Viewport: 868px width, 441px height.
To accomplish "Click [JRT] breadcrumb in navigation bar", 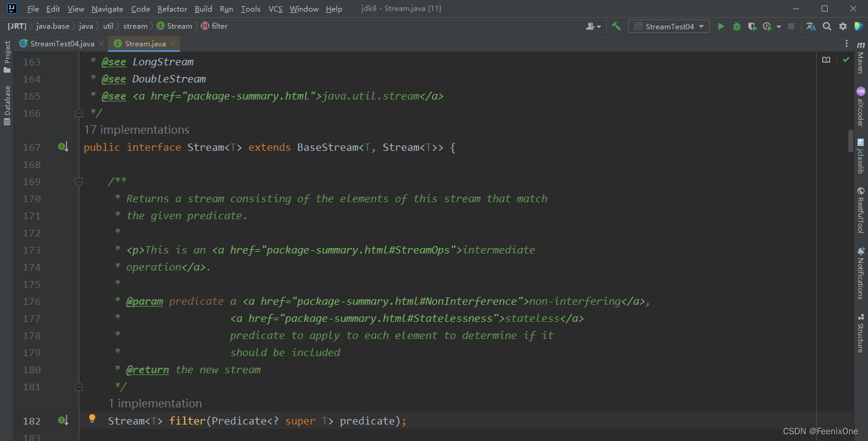I will (16, 26).
